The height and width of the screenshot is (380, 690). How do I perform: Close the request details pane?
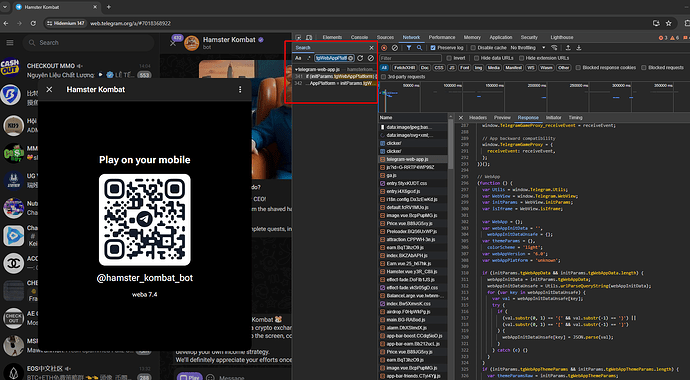click(x=461, y=117)
